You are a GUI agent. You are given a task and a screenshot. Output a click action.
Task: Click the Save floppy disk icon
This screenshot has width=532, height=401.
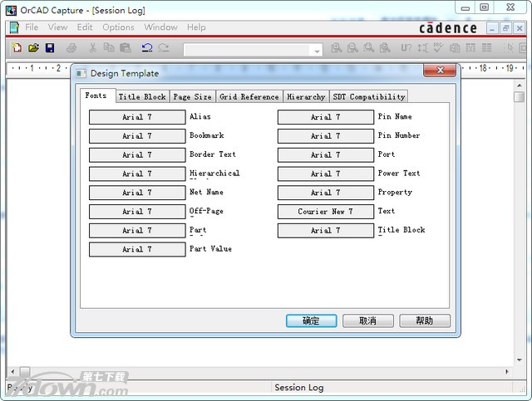pos(50,48)
